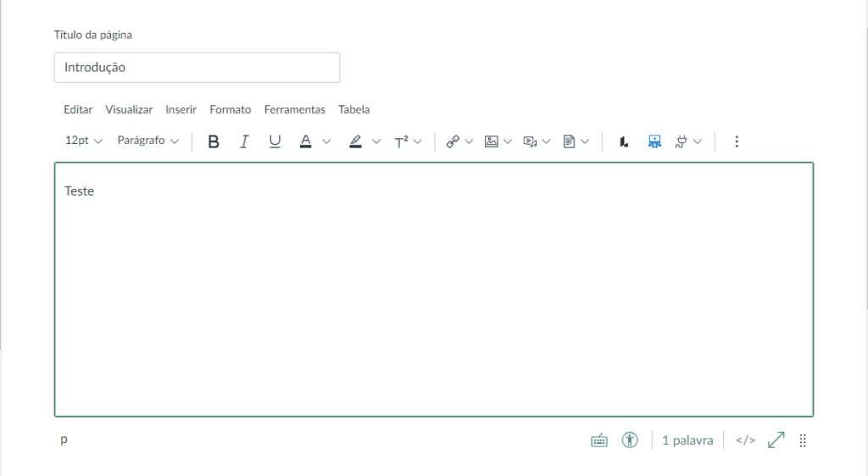Open the 12pt font size dropdown
The image size is (868, 476).
(x=83, y=141)
